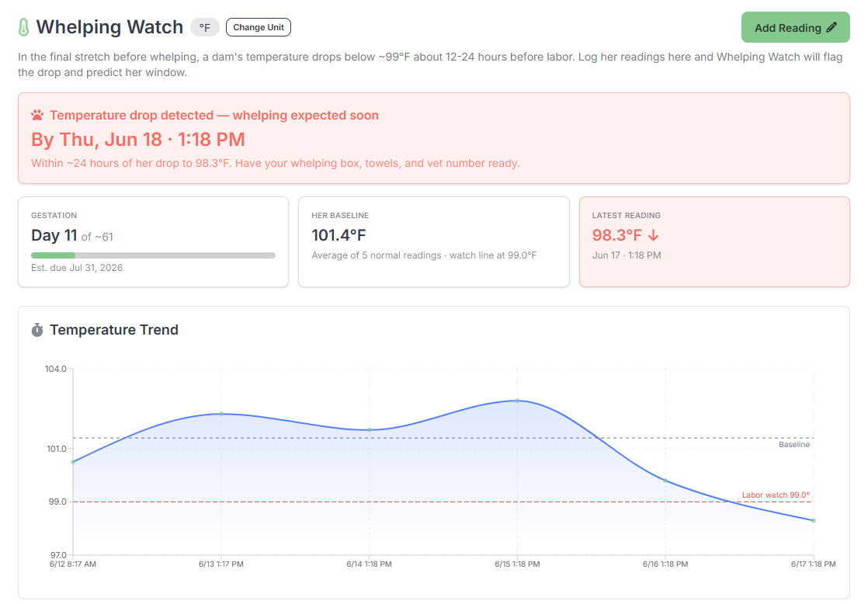Screen dimensions: 868x604
Task: Click the 99.0 y-axis label
Action: pos(57,502)
